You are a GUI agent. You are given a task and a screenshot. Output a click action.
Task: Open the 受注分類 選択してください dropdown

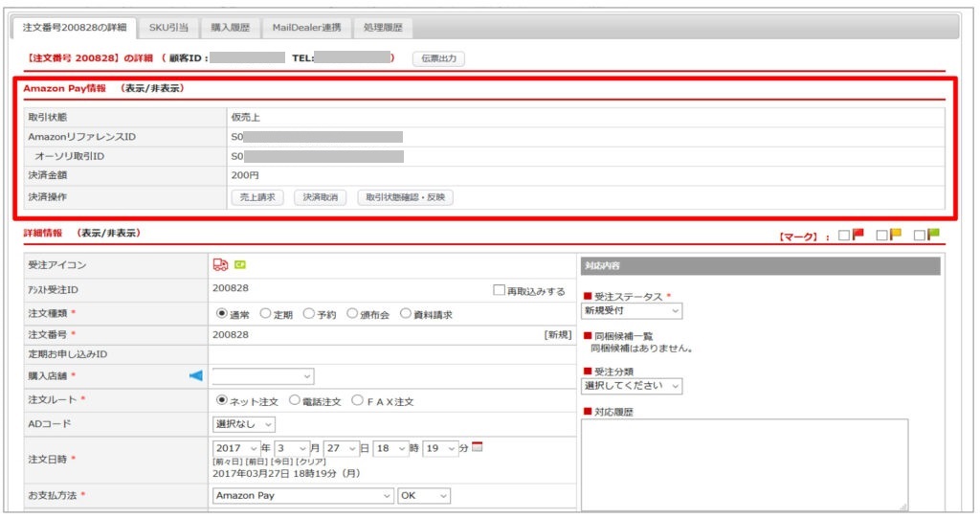(632, 386)
